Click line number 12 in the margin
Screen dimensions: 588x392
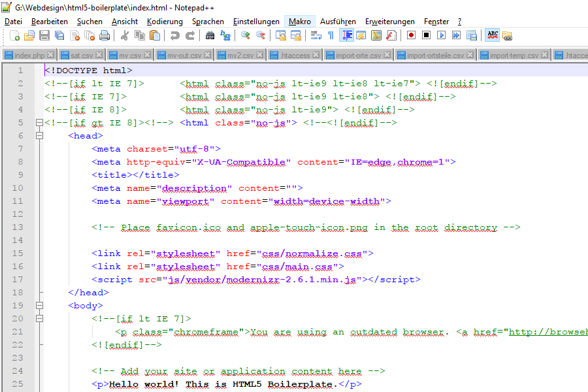click(x=18, y=214)
